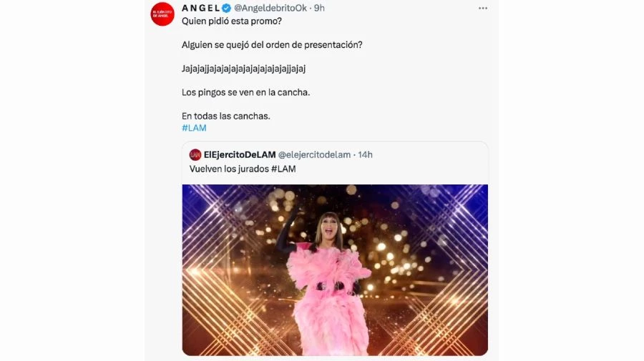Click the text "Quien pidió esta promo?"
The height and width of the screenshot is (361, 644).
click(231, 21)
